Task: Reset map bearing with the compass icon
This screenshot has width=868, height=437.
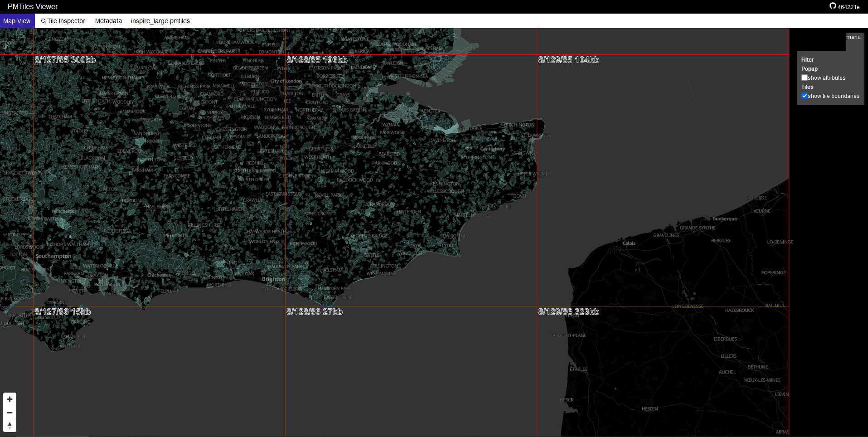Action: pyautogui.click(x=9, y=426)
